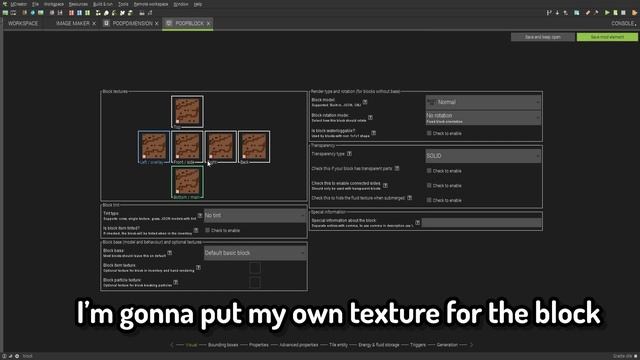
Task: Click help icon next to Special information
Action: click(417, 222)
